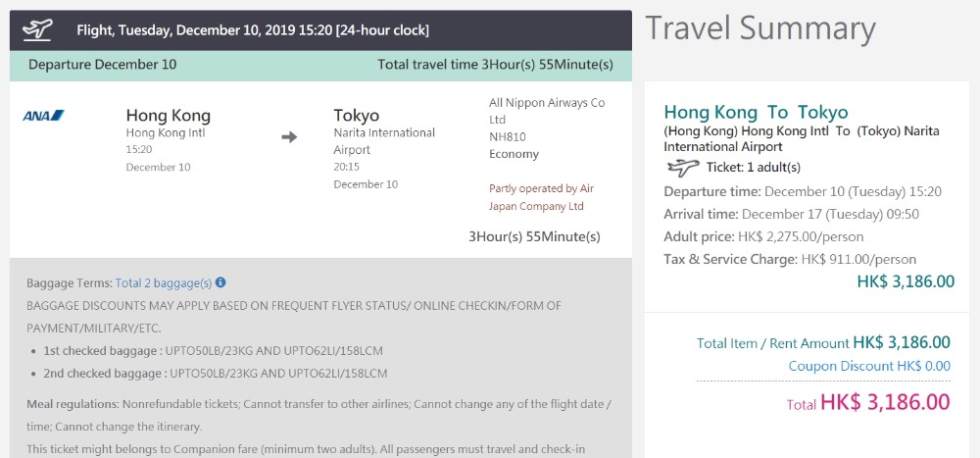This screenshot has height=458, width=980.
Task: Click the airplane icon beside Ticket
Action: click(x=682, y=167)
